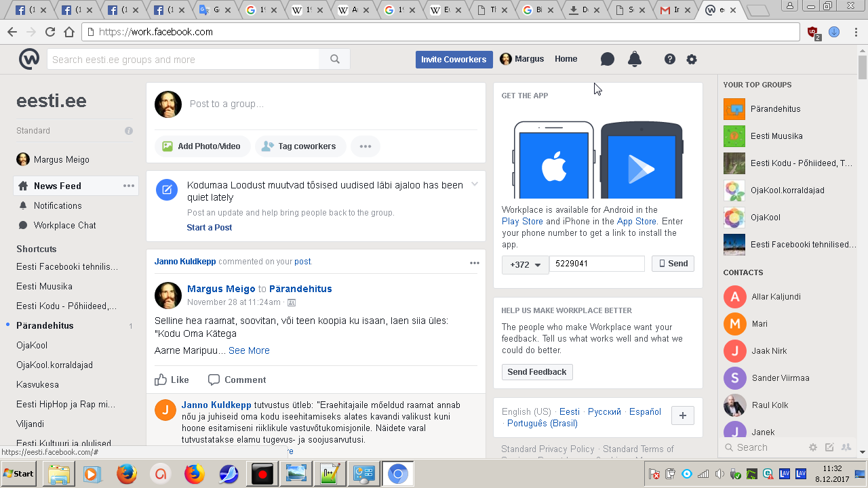The height and width of the screenshot is (488, 868).
Task: Comment on the Pärandehitus post
Action: coord(237,380)
